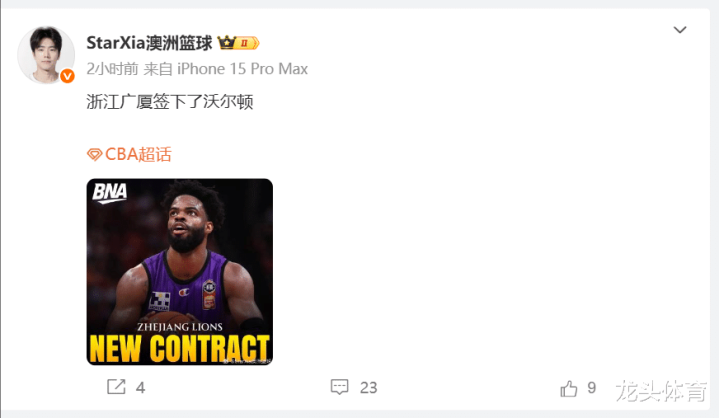
Task: Click the StarXia profile avatar
Action: click(46, 55)
